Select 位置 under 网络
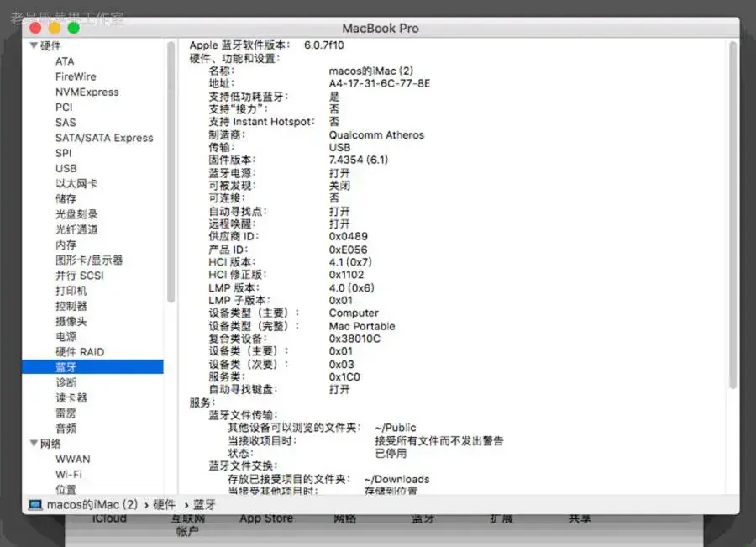This screenshot has width=756, height=547. (66, 489)
